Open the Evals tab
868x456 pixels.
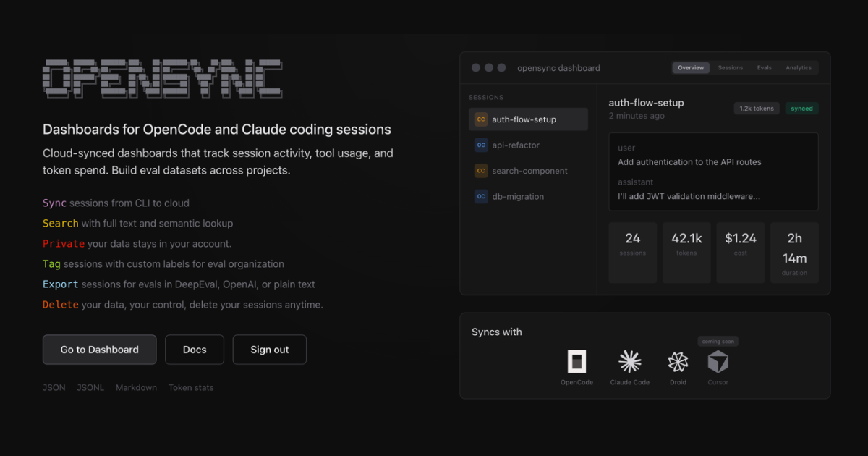click(765, 67)
